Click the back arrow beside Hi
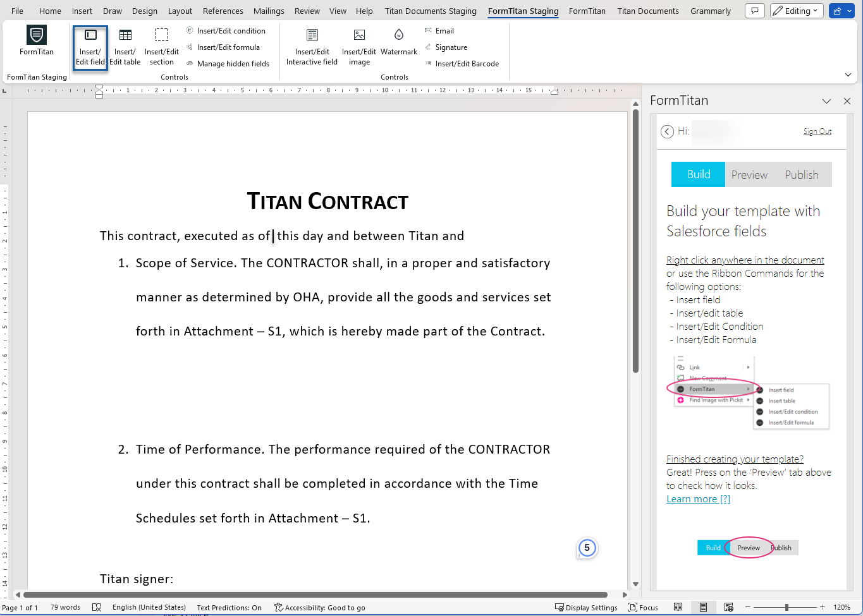863x616 pixels. click(x=667, y=131)
